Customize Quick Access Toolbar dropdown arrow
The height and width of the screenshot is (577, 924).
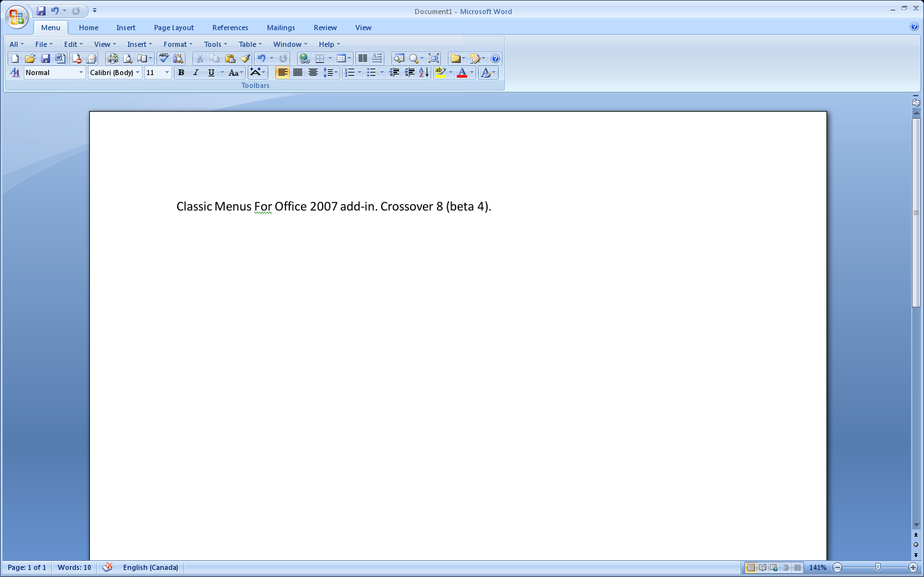tap(94, 11)
